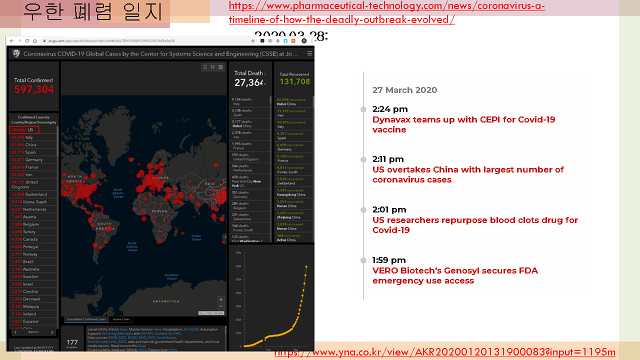640x360 pixels.
Task: Select the single-pane map layout icon
Action: click(x=205, y=67)
